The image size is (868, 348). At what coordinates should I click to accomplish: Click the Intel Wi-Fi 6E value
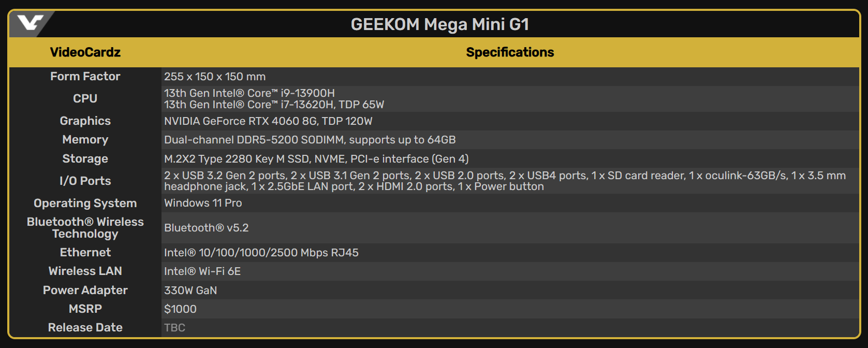tap(202, 271)
